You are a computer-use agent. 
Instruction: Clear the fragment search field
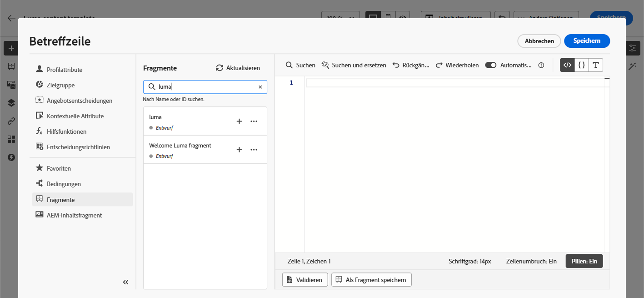pyautogui.click(x=260, y=87)
